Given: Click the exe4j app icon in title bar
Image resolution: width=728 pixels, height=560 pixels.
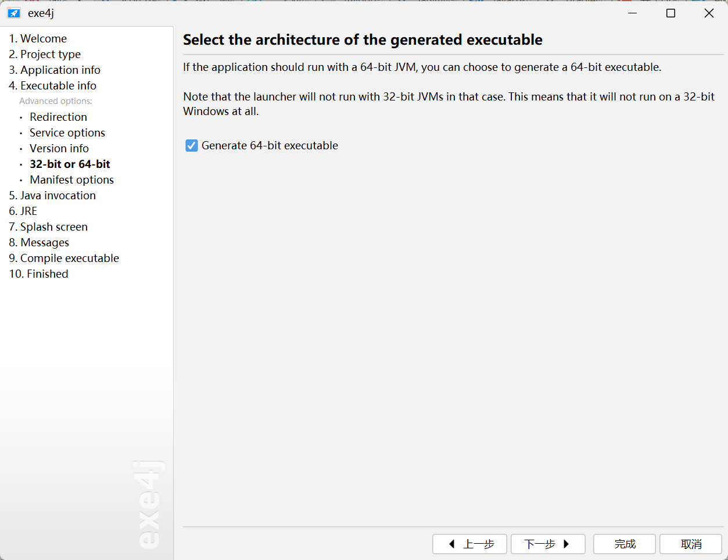Looking at the screenshot, I should click(14, 13).
